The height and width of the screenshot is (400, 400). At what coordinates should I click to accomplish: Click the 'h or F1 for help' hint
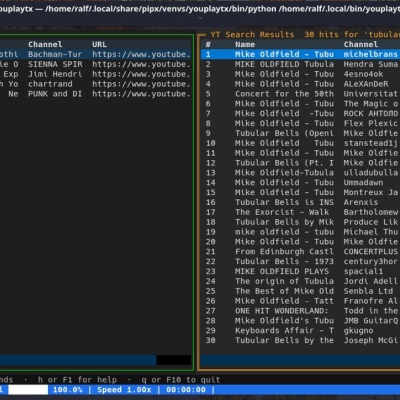tap(77, 380)
